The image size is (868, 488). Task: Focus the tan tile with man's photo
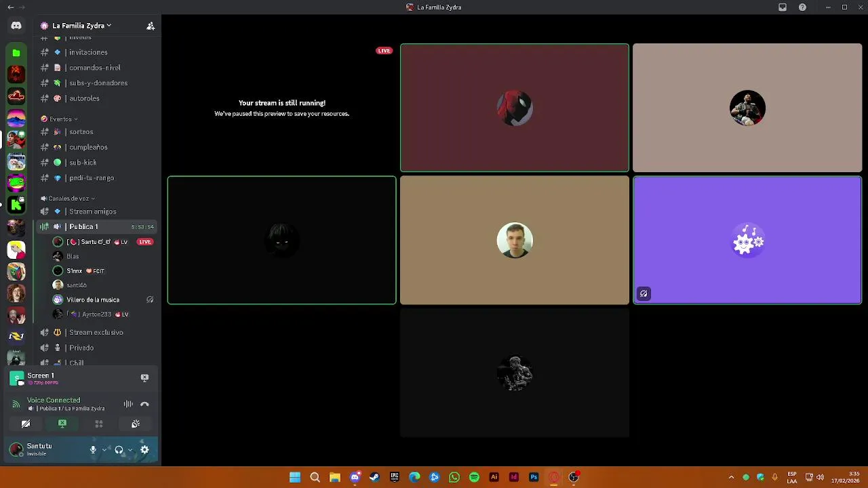click(515, 240)
